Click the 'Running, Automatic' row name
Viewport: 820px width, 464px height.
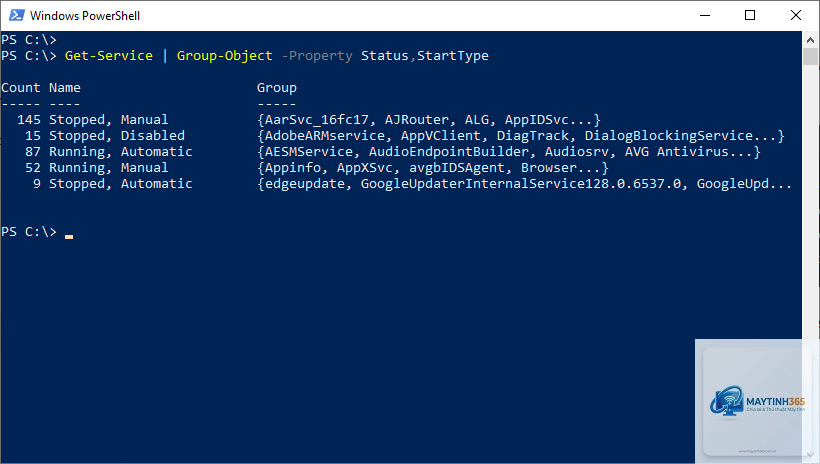pos(121,152)
